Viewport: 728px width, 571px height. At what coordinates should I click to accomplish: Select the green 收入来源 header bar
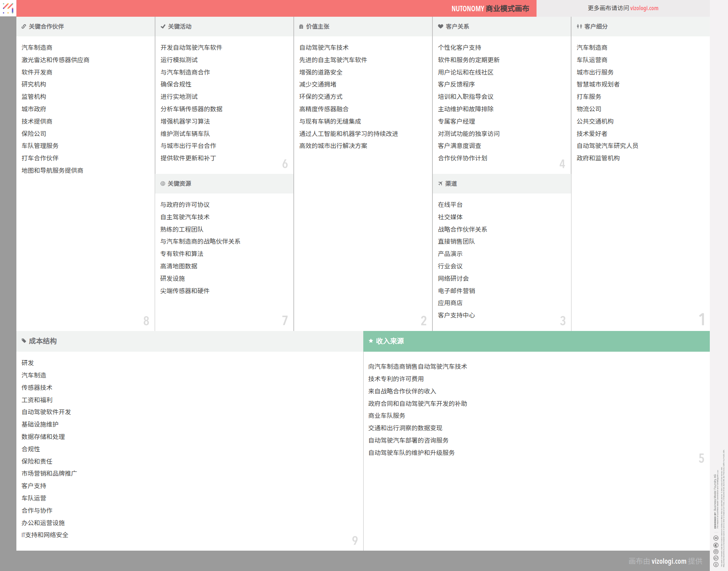[x=536, y=341]
